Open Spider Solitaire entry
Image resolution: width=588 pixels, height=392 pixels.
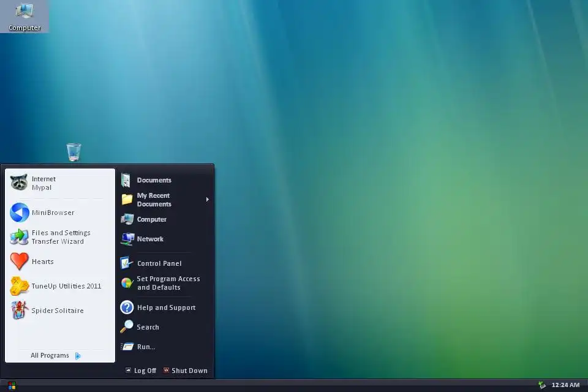pyautogui.click(x=60, y=310)
